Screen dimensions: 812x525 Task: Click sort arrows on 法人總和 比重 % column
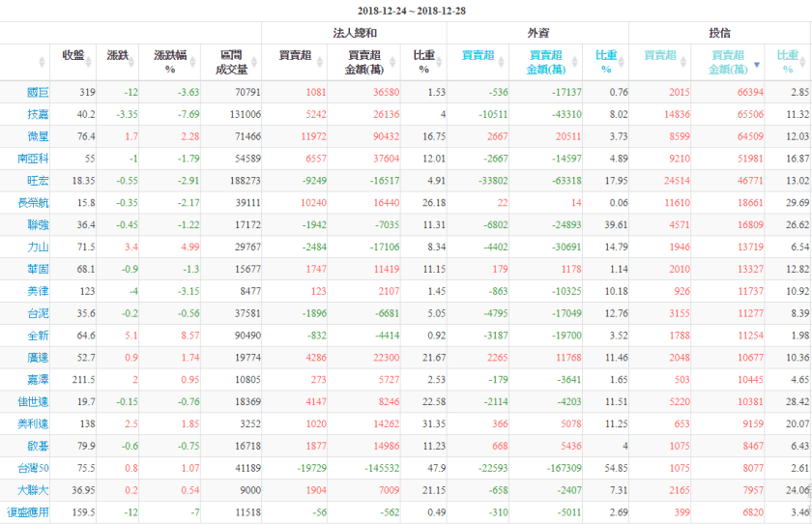click(x=440, y=63)
